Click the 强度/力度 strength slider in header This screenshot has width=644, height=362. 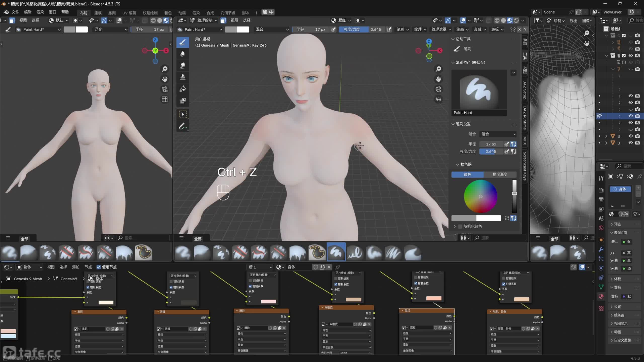[x=361, y=29]
